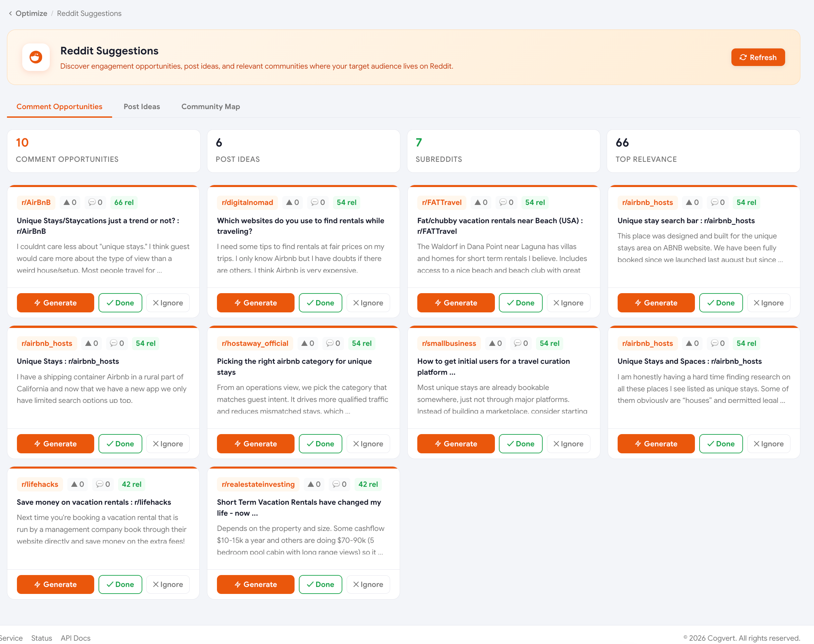The image size is (814, 644).
Task: Generate comment for shipping container Unique Stays post
Action: (x=55, y=444)
